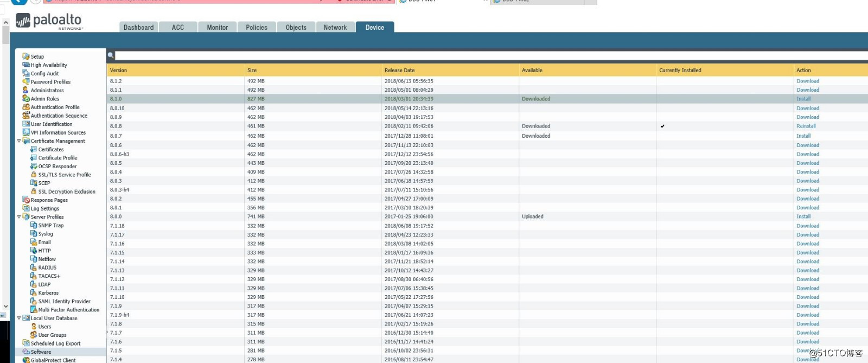The image size is (868, 363).
Task: Switch to the Policies tab
Action: coord(257,27)
